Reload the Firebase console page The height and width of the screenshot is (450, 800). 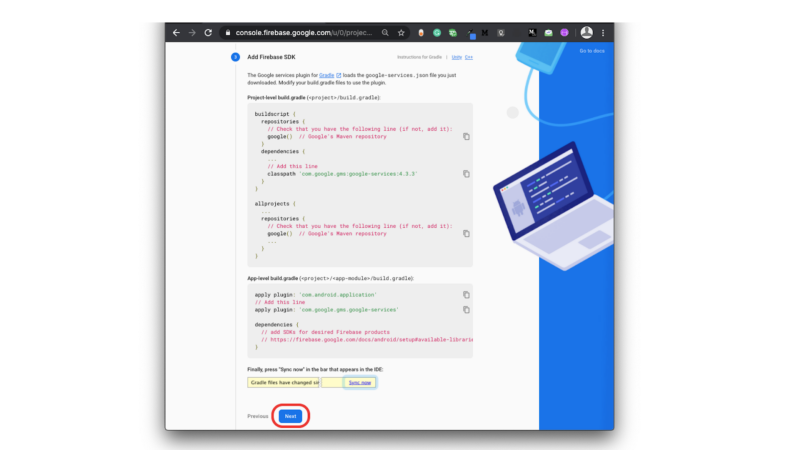[208, 33]
